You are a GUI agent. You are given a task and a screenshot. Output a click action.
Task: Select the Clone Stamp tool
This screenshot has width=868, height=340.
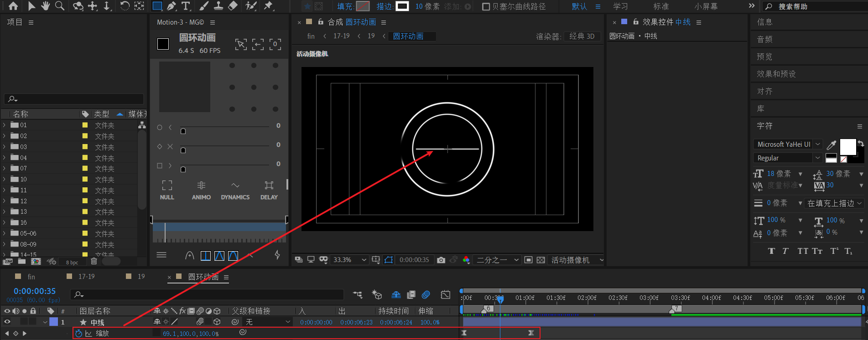point(218,6)
